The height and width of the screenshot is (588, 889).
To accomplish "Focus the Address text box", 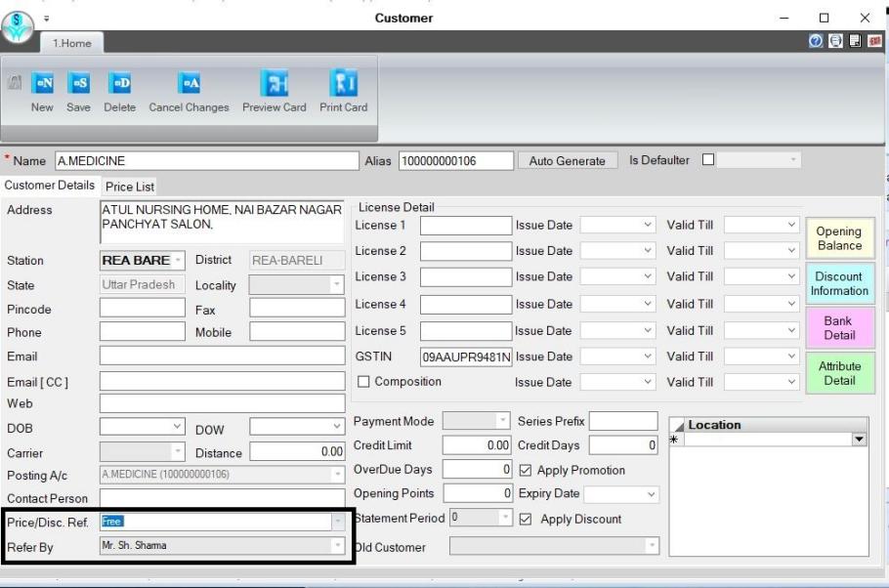I will click(222, 223).
